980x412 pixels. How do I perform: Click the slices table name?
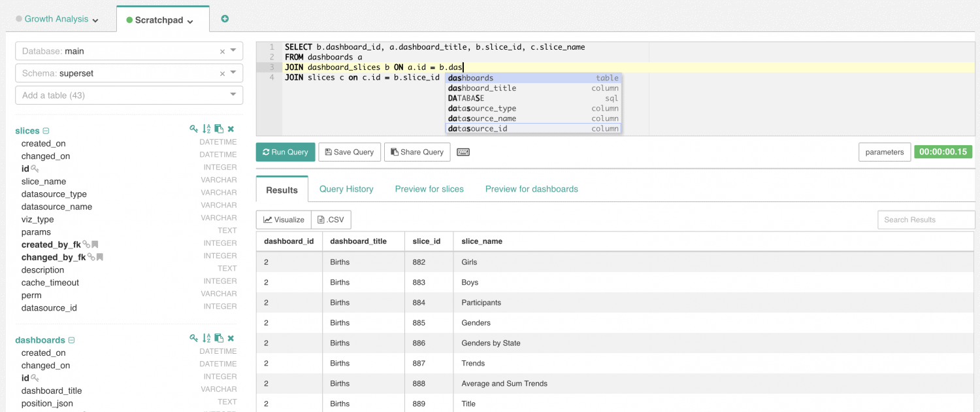point(27,131)
